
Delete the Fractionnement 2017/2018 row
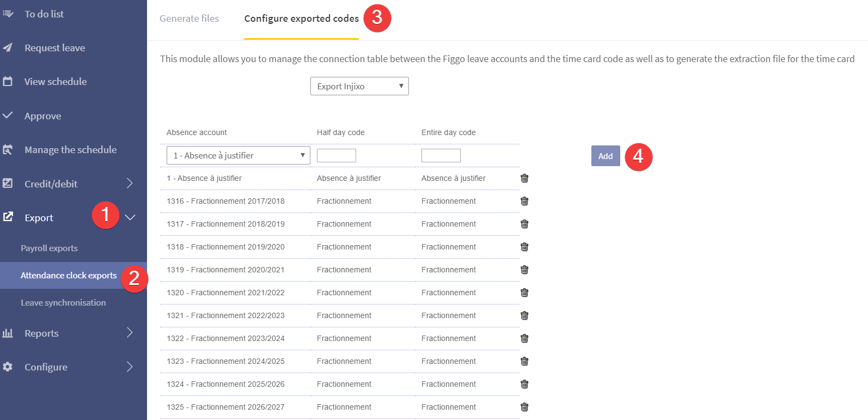coord(524,201)
